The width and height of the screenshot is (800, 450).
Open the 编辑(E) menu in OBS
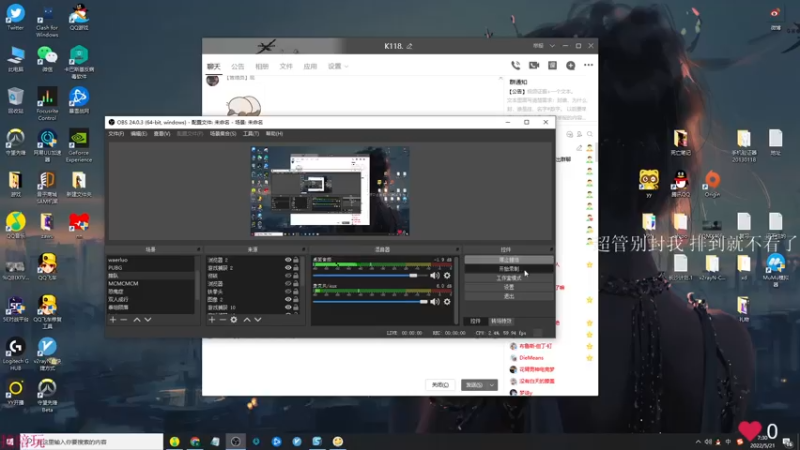click(x=139, y=134)
